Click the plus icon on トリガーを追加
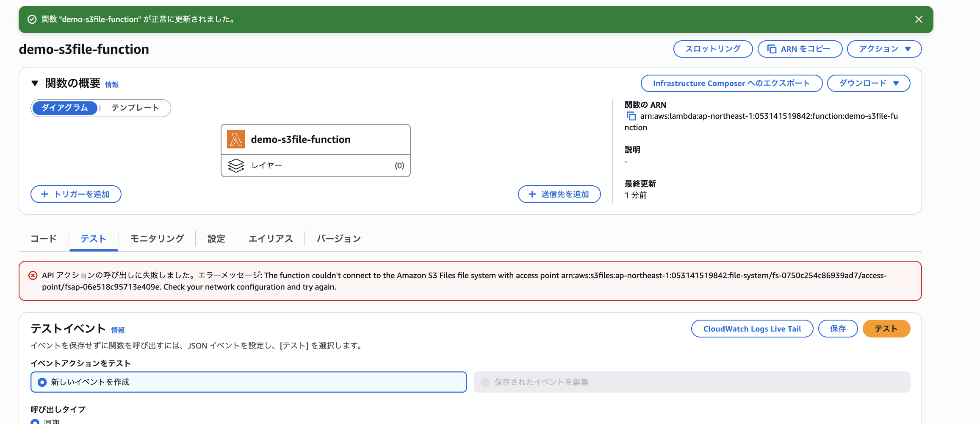Screen dimensions: 980x424 (x=44, y=194)
